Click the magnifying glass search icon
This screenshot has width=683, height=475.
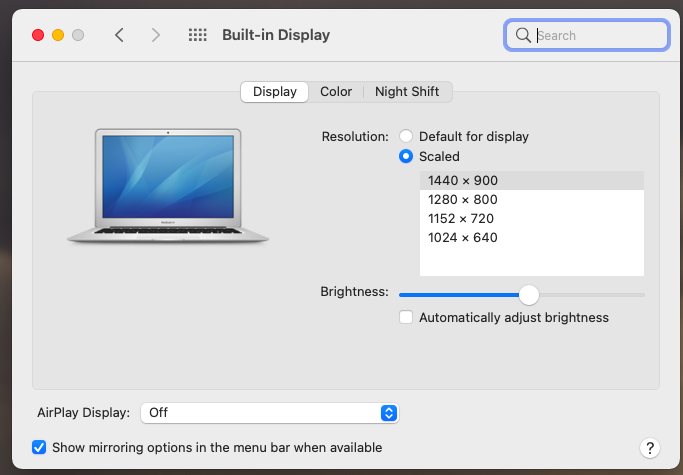pos(523,35)
